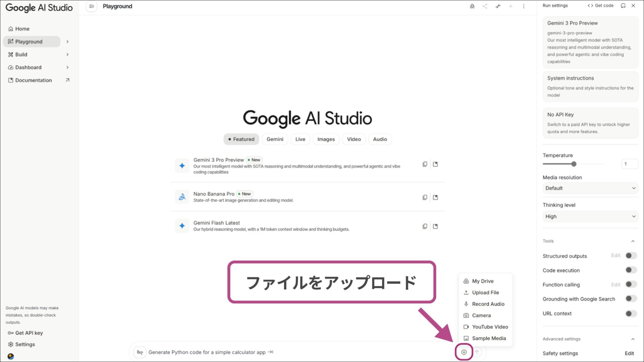
Task: Open Documentation in a new tab
Action: tap(33, 80)
